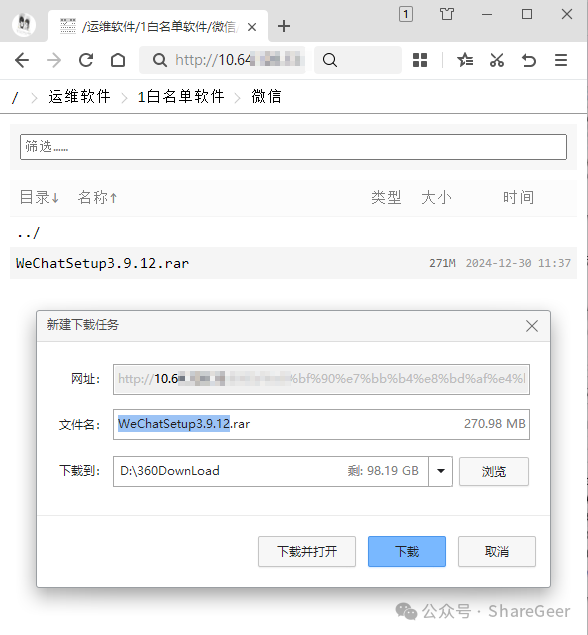The width and height of the screenshot is (588, 635).
Task: Sort by 类型 column header
Action: tap(386, 198)
